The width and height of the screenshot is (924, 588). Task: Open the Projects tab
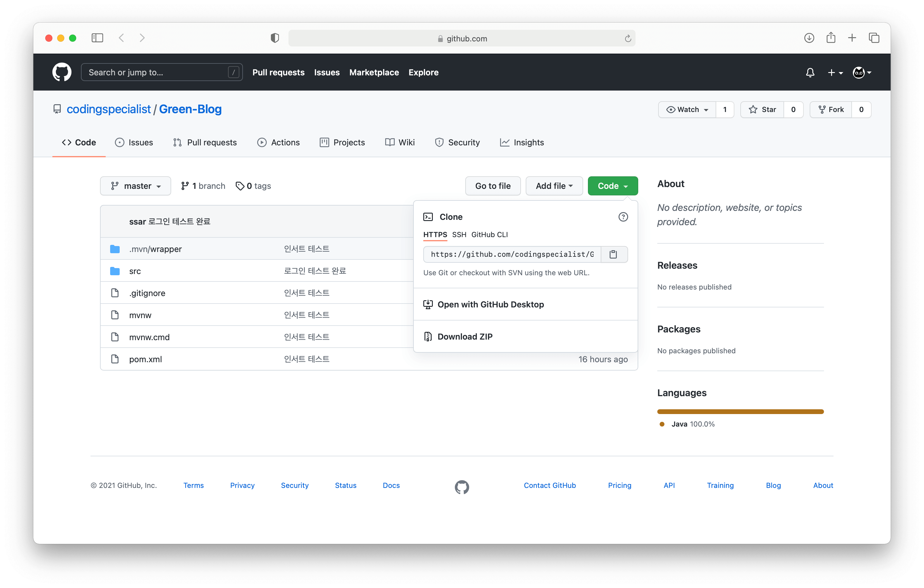point(342,142)
